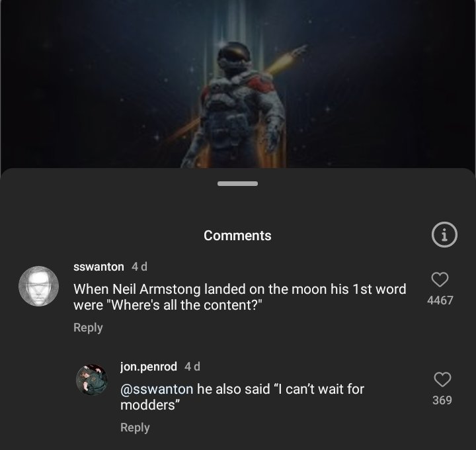This screenshot has height=450, width=476.
Task: Follow the @sswanton mention link
Action: tap(157, 389)
